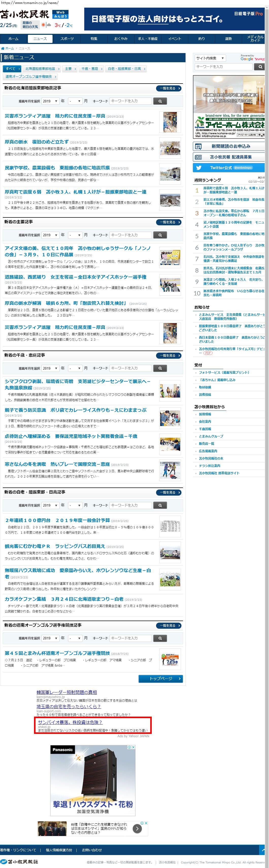Click the Tomakomai Minpo logo in the header
The width and height of the screenshot is (269, 868).
click(24, 14)
